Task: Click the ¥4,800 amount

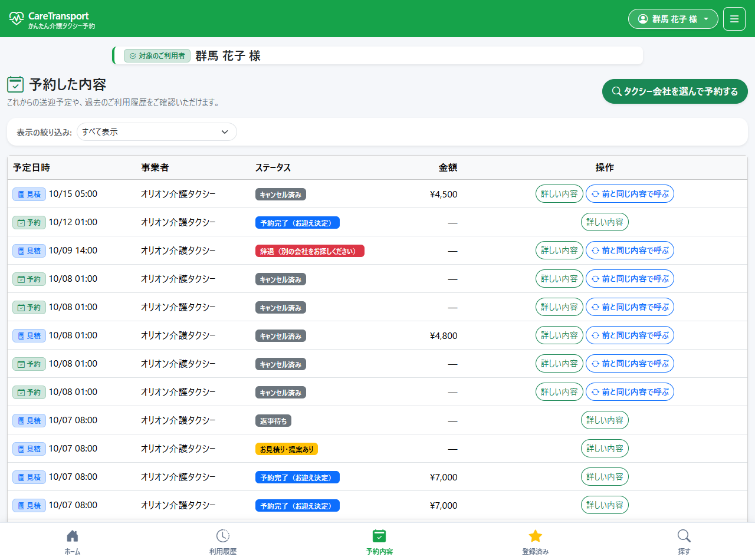Action: [444, 335]
